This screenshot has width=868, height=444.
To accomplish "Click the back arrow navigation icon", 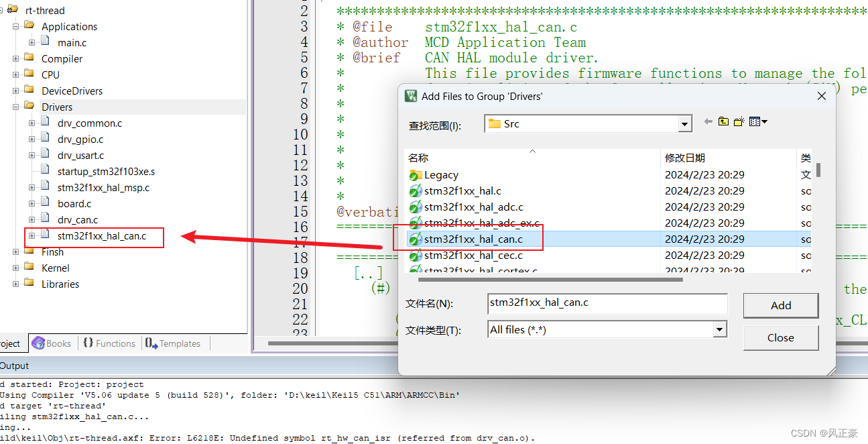I will (709, 121).
